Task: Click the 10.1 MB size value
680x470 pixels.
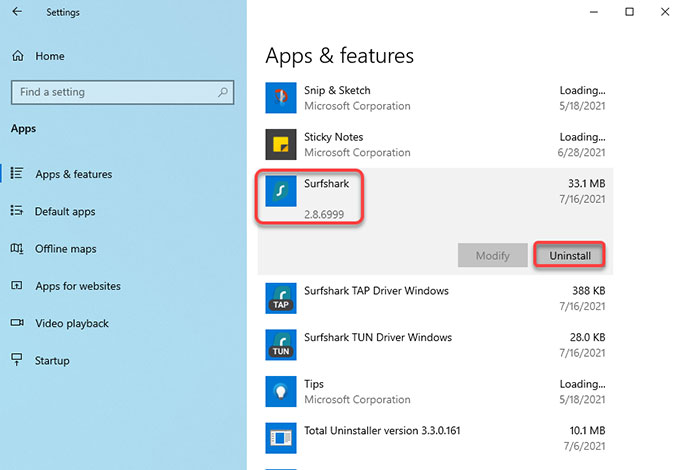Action: pos(587,431)
